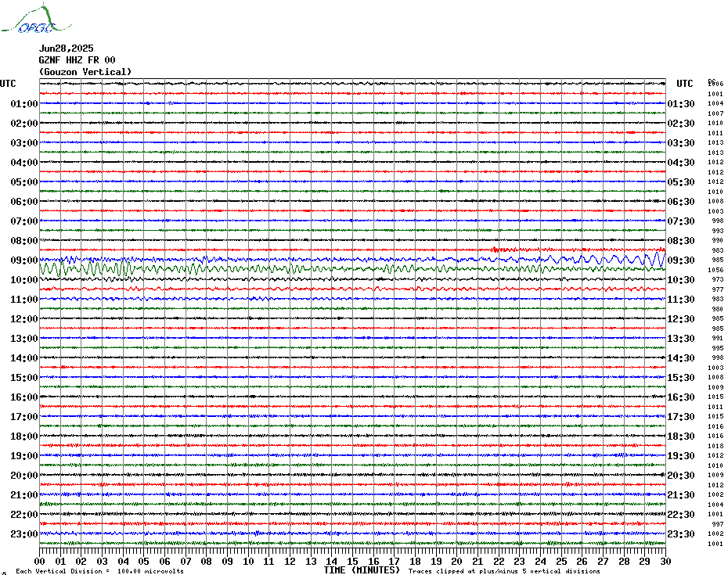Select the 04:00 row label on left
Image resolution: width=728 pixels, height=582 pixels.
[x=24, y=163]
